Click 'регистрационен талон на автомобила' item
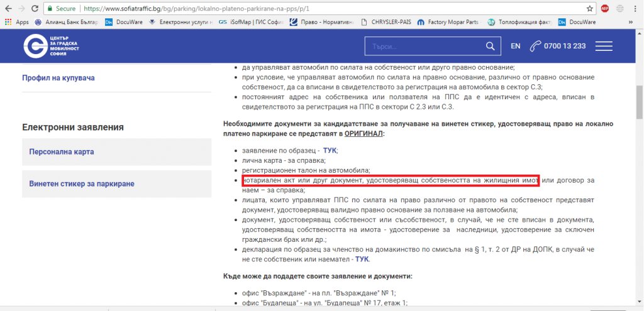 click(x=306, y=170)
